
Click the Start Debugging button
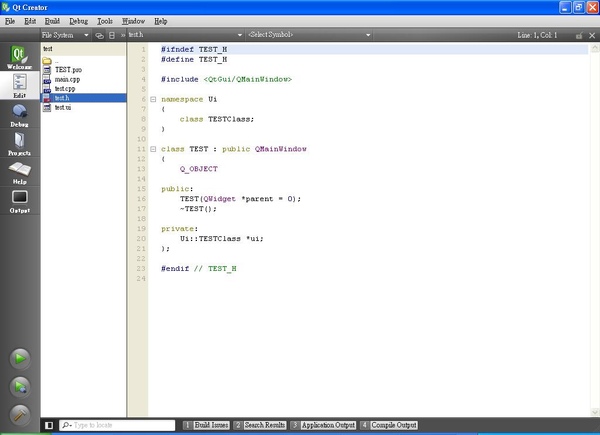[19, 386]
